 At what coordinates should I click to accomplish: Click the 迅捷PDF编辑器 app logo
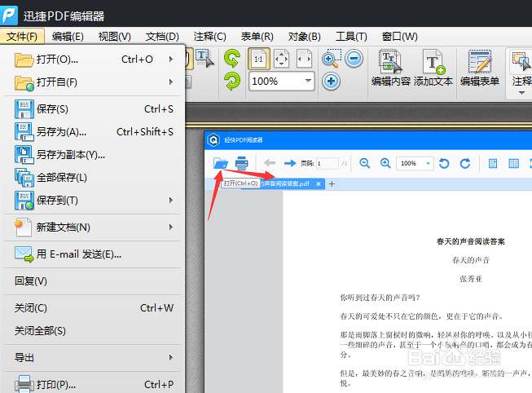tap(10, 14)
